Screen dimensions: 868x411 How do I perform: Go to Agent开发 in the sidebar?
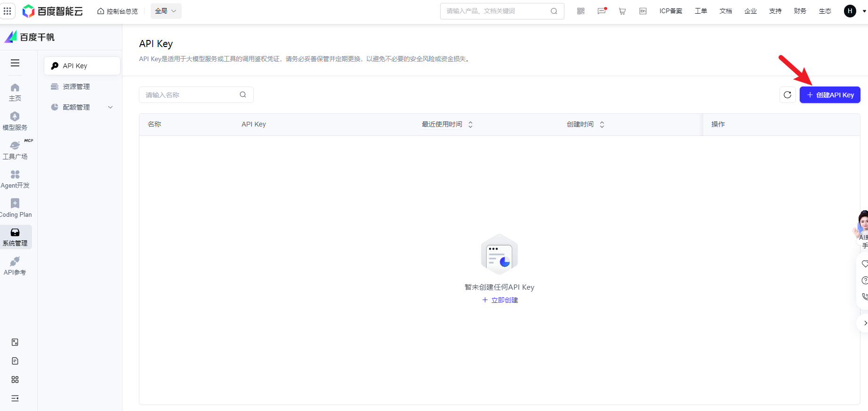coord(15,179)
